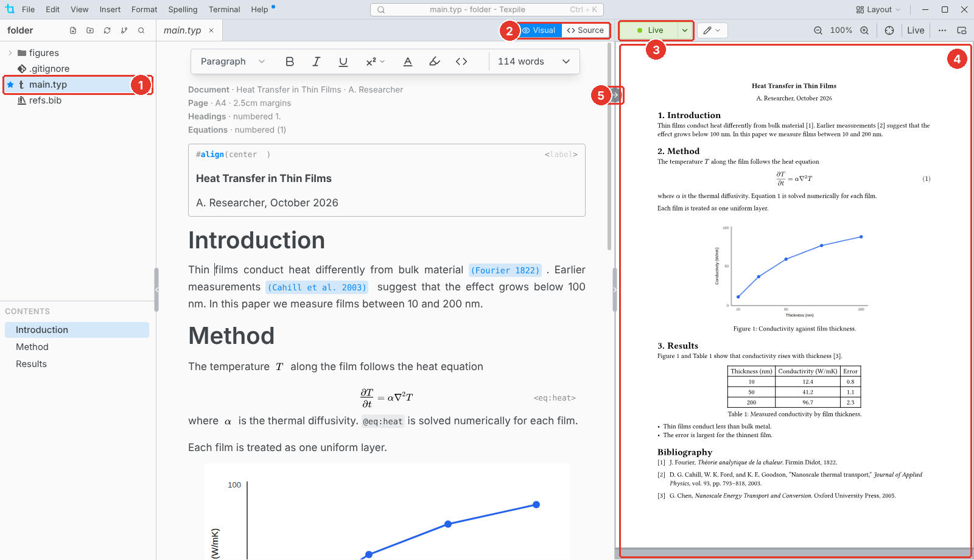The width and height of the screenshot is (974, 560).
Task: Open the Terminal menu
Action: point(224,10)
